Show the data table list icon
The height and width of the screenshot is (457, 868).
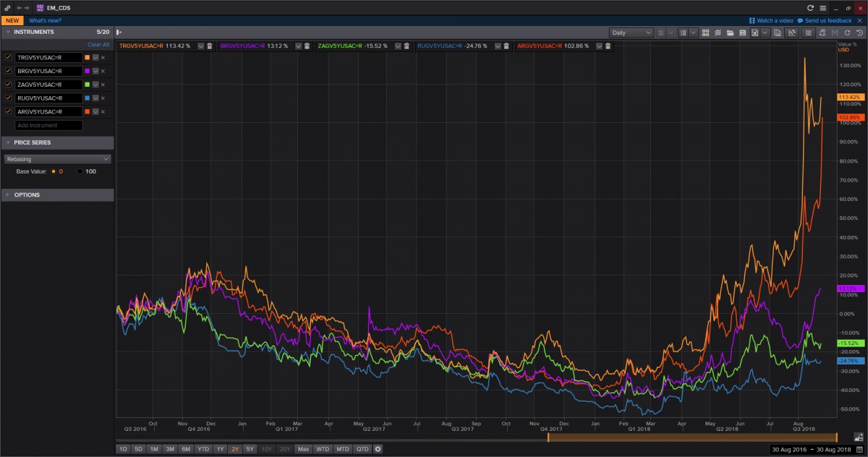coord(808,33)
